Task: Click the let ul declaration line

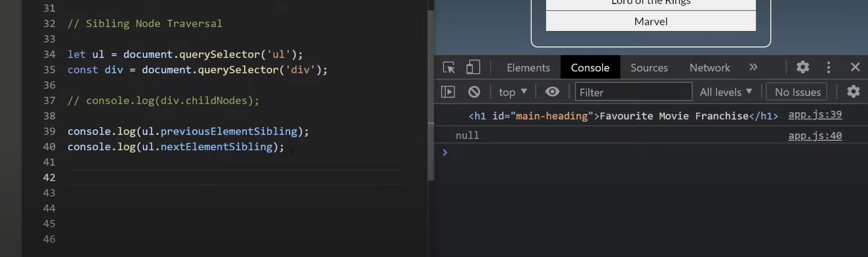Action: pyautogui.click(x=185, y=54)
